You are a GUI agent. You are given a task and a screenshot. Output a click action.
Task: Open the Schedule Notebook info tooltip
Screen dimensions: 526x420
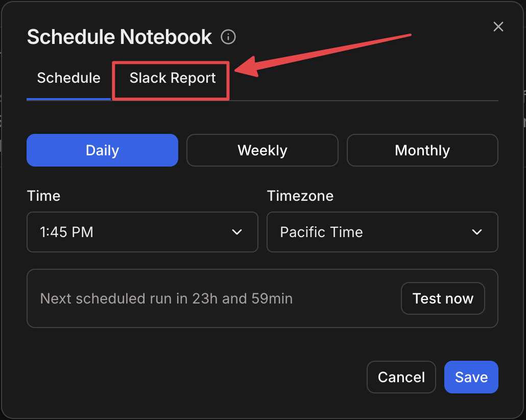pyautogui.click(x=228, y=36)
